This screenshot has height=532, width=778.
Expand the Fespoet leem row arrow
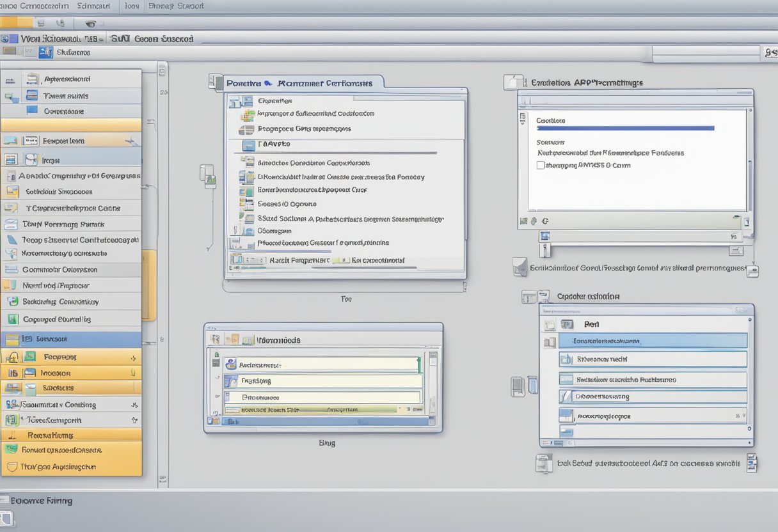point(130,141)
